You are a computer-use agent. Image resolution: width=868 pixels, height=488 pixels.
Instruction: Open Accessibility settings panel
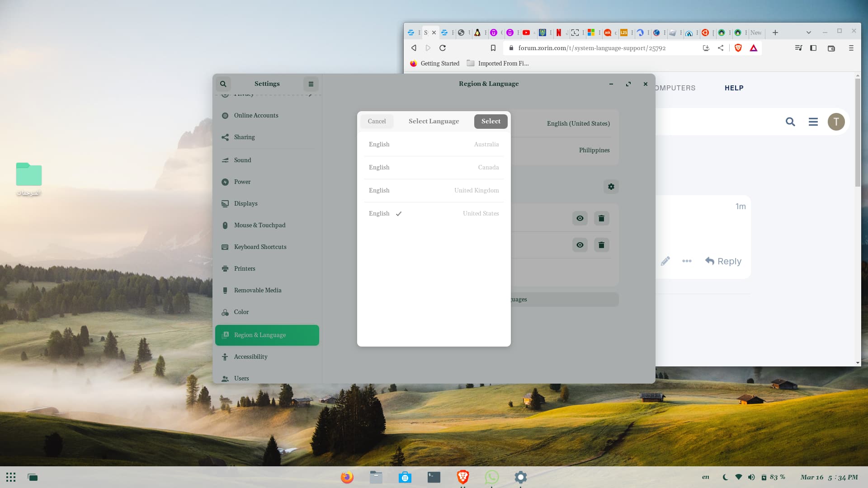pos(267,357)
